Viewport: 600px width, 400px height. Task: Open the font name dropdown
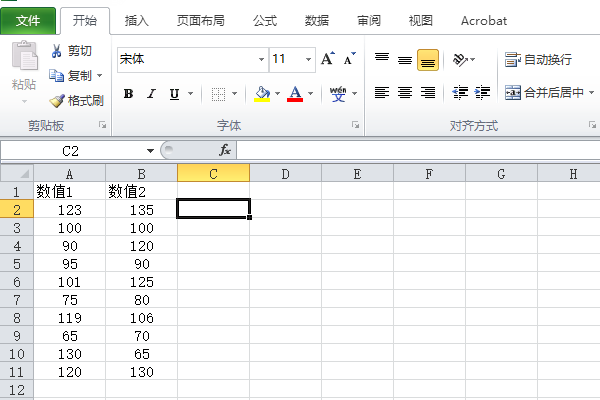click(261, 59)
